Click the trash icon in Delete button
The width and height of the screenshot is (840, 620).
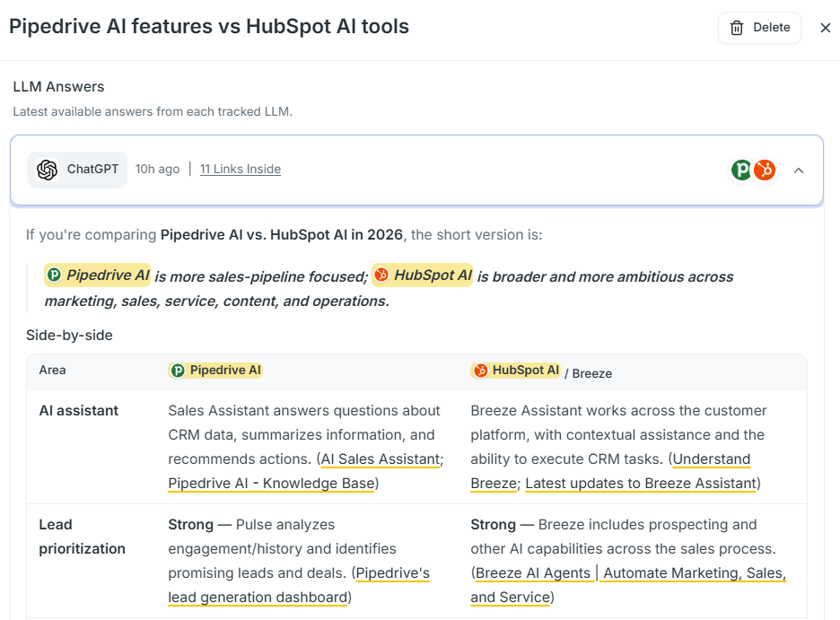737,28
